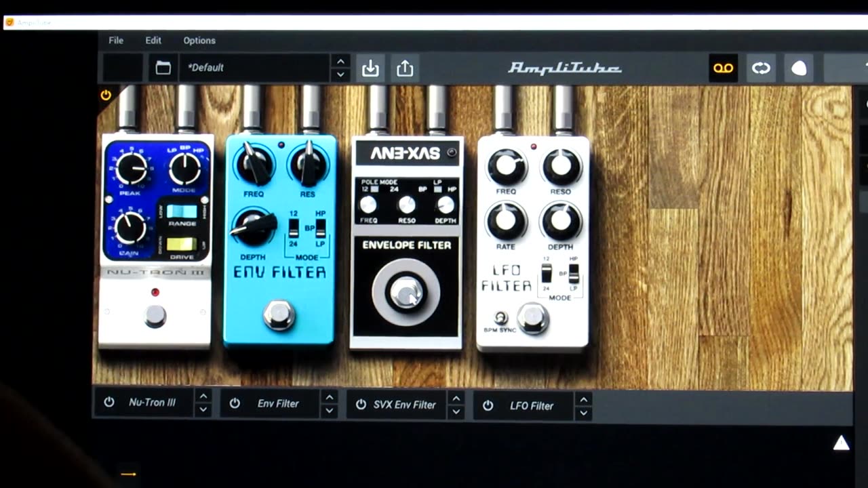Viewport: 868px width, 488px height.
Task: Step Nu-Tron III slot model down
Action: point(203,409)
